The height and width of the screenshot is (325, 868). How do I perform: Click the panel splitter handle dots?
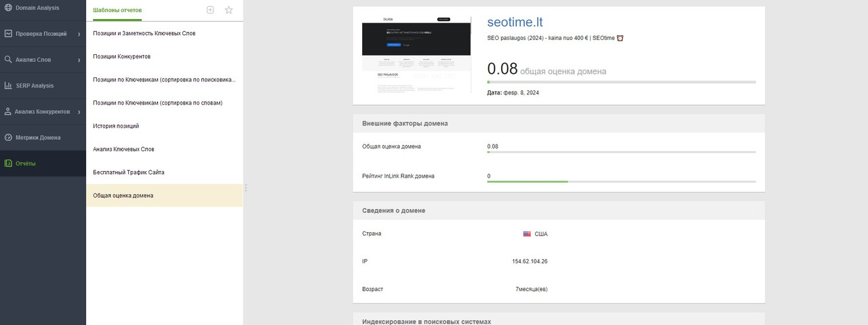pyautogui.click(x=246, y=187)
